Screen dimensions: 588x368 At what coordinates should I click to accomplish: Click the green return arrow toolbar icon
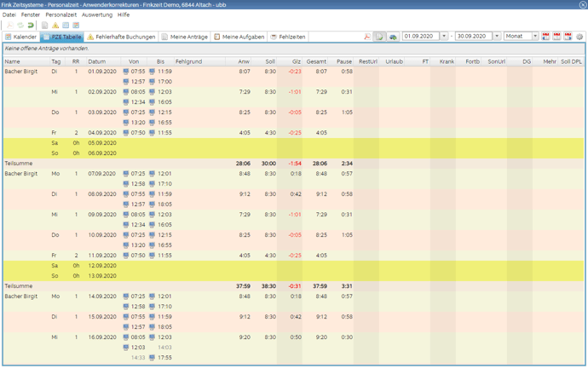point(31,25)
